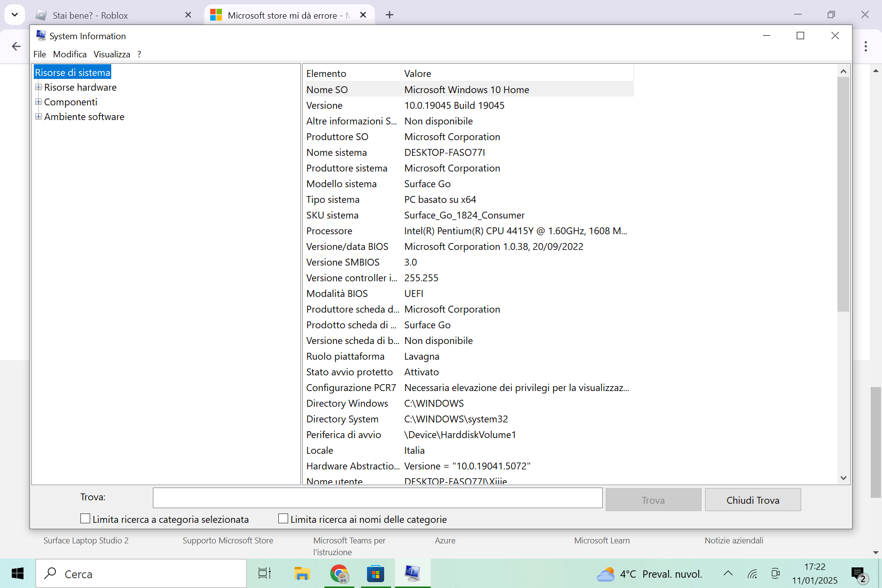
Task: Select System Information taskbar icon
Action: tap(413, 573)
